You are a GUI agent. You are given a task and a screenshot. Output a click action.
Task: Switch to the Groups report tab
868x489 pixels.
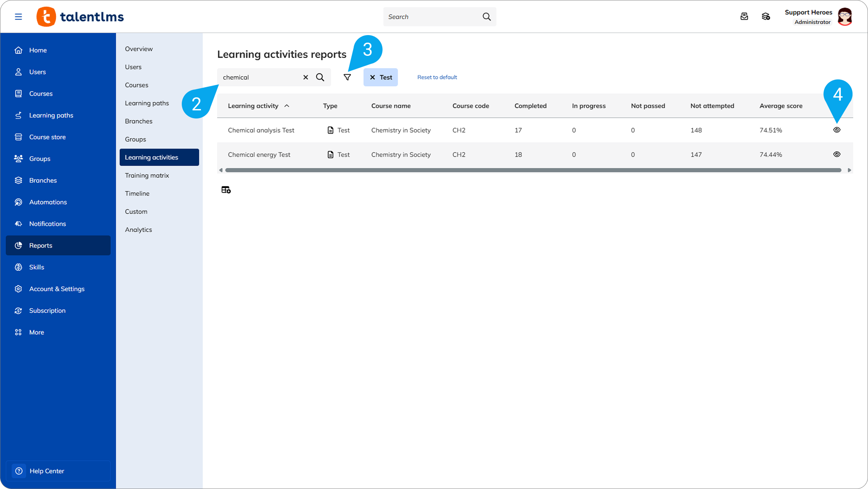(159, 139)
